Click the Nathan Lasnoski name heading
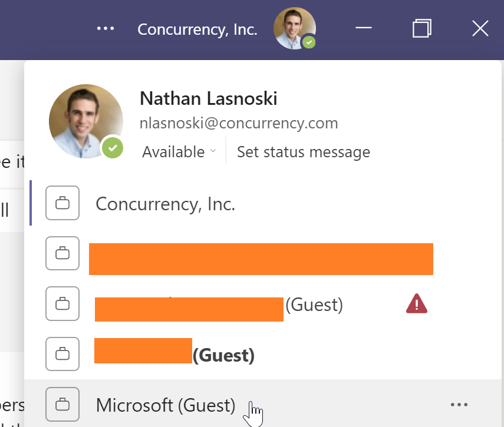This screenshot has width=504, height=427. click(x=208, y=98)
